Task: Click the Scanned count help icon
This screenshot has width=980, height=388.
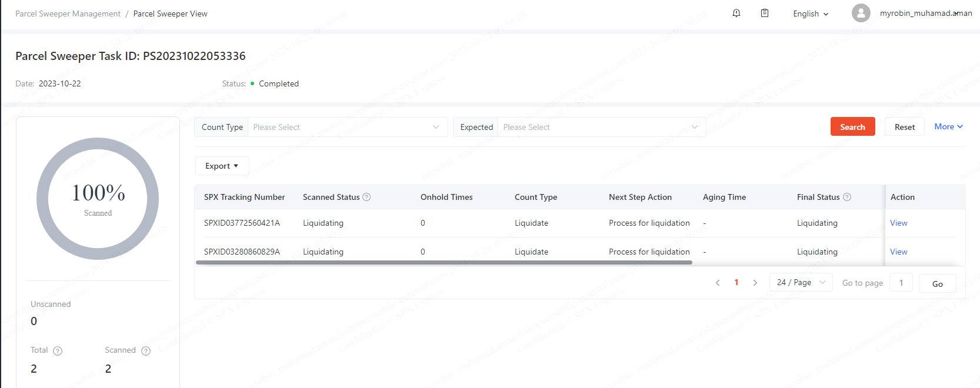Action: (x=146, y=351)
